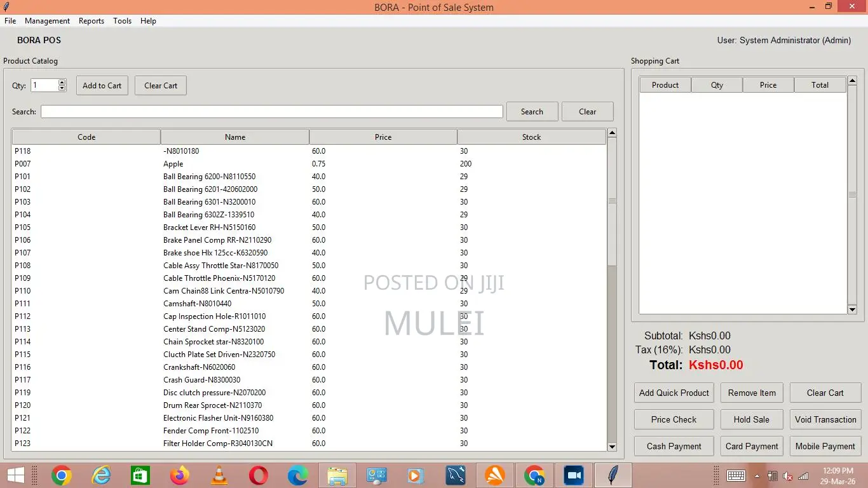
Task: Select the Camshaft-N8010440 row
Action: pyautogui.click(x=309, y=304)
